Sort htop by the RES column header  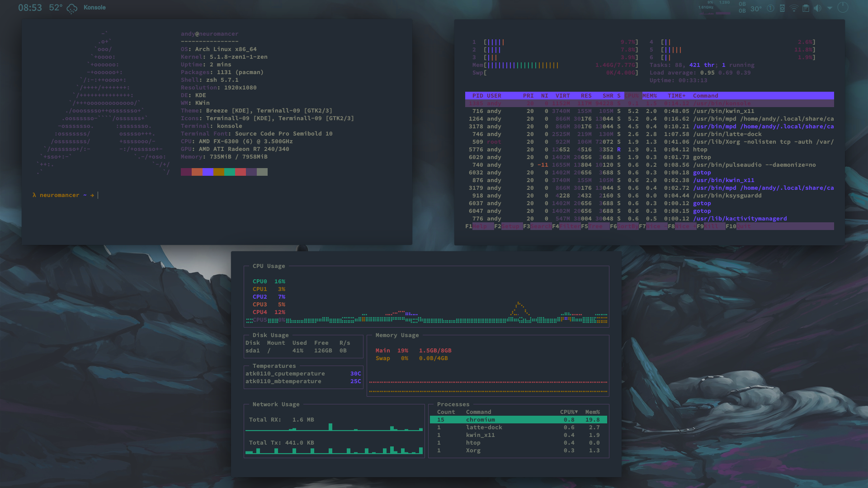click(x=586, y=96)
